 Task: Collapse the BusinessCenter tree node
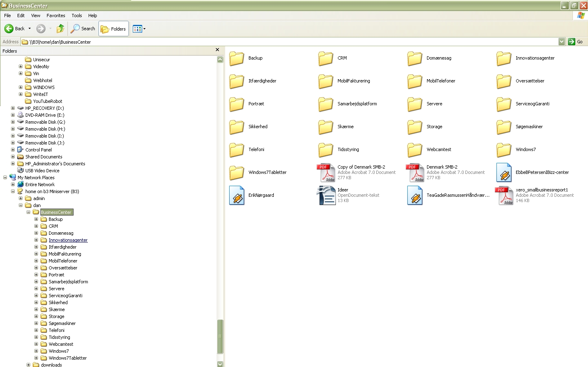29,212
